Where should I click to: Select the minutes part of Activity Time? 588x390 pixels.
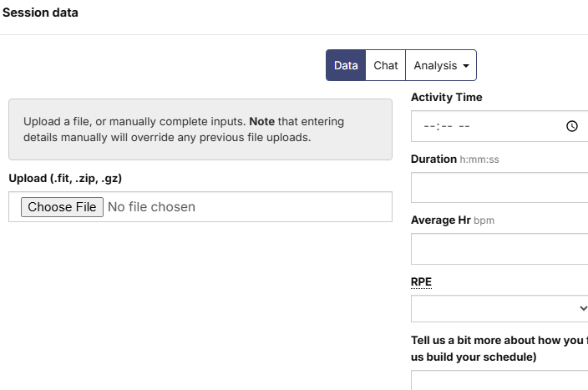click(x=447, y=126)
